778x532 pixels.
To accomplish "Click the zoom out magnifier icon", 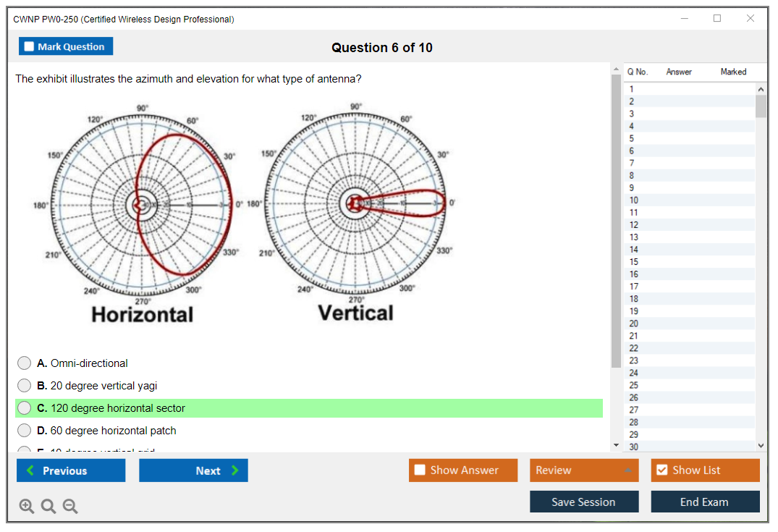I will tap(70, 507).
